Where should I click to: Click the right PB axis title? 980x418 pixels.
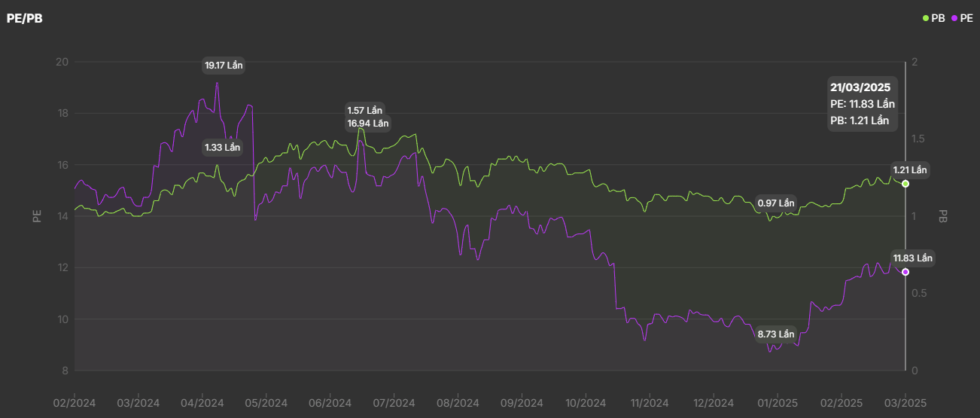[x=942, y=216]
